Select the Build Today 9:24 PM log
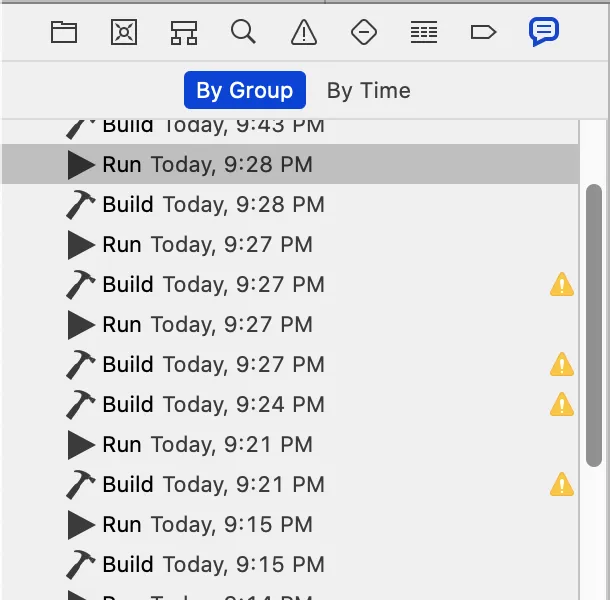The height and width of the screenshot is (600, 610). coord(290,404)
